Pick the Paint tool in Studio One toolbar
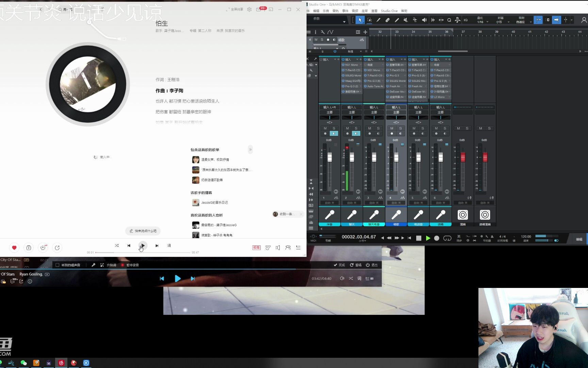The height and width of the screenshot is (368, 588). (396, 20)
